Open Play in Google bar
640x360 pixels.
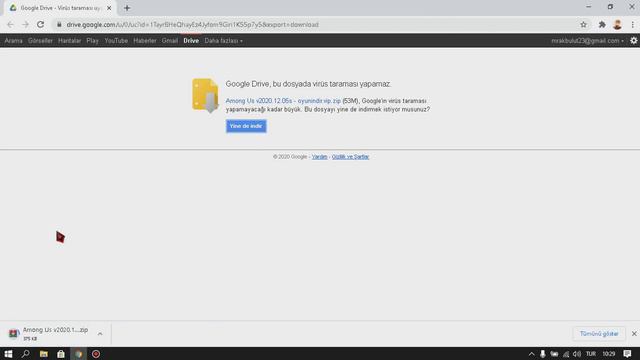tap(93, 41)
